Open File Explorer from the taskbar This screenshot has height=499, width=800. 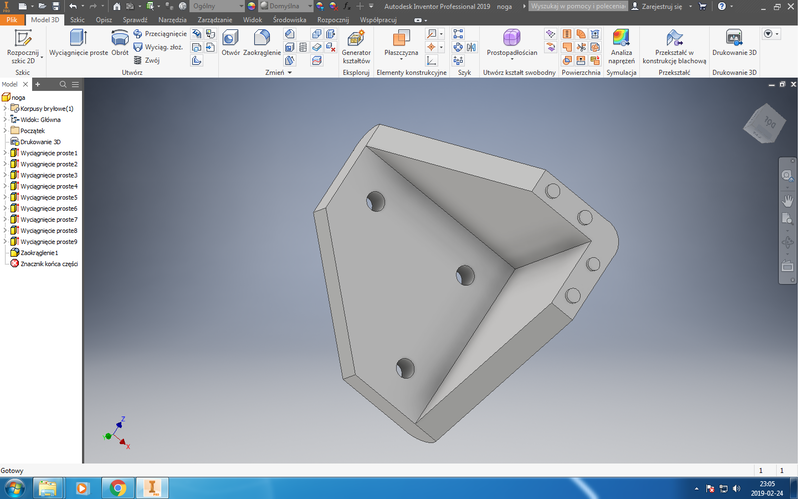tap(48, 488)
